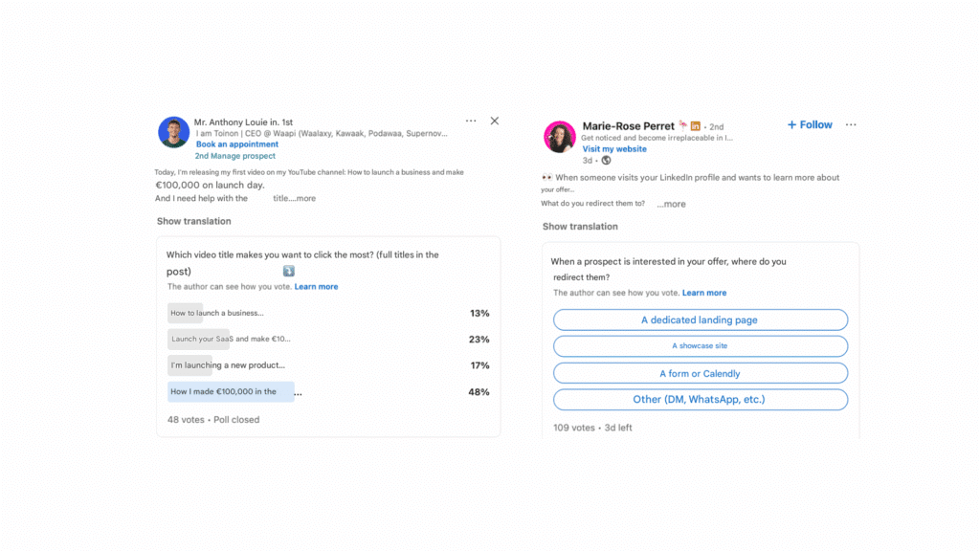Open the three-dot menu on Anthony's post
The width and height of the screenshot is (980, 551).
click(471, 121)
